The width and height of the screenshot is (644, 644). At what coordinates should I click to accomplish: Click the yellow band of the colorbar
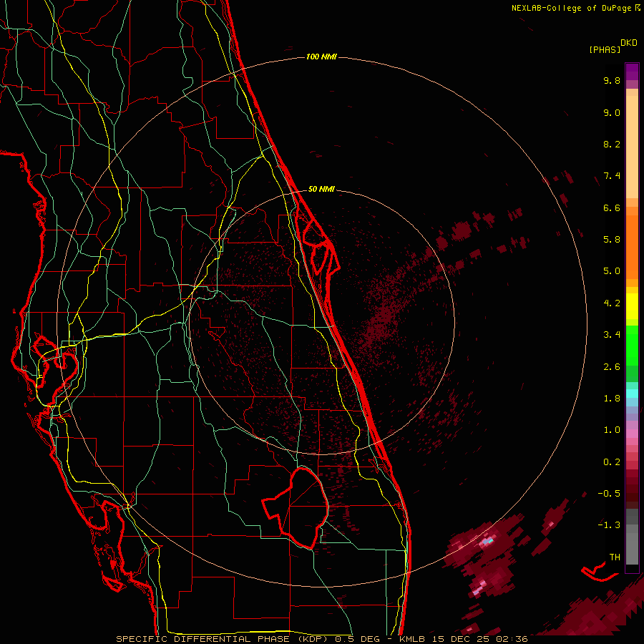pos(632,306)
